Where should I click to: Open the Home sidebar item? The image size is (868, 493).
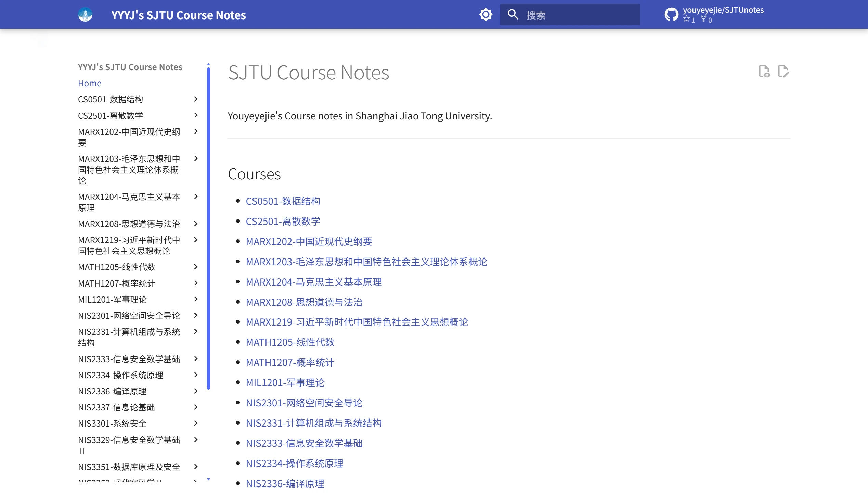coord(90,83)
